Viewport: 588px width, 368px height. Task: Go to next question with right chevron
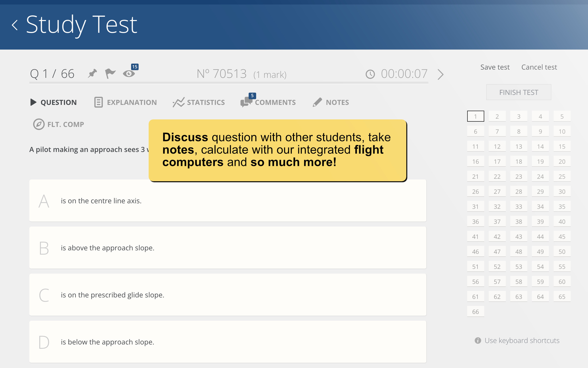tap(441, 74)
